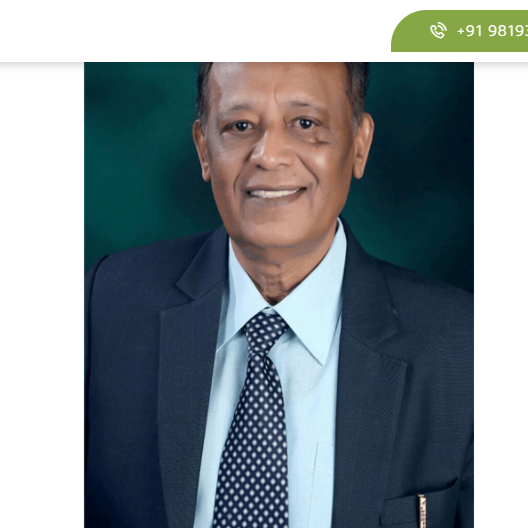Open the +91 98193 phone number link

492,31
